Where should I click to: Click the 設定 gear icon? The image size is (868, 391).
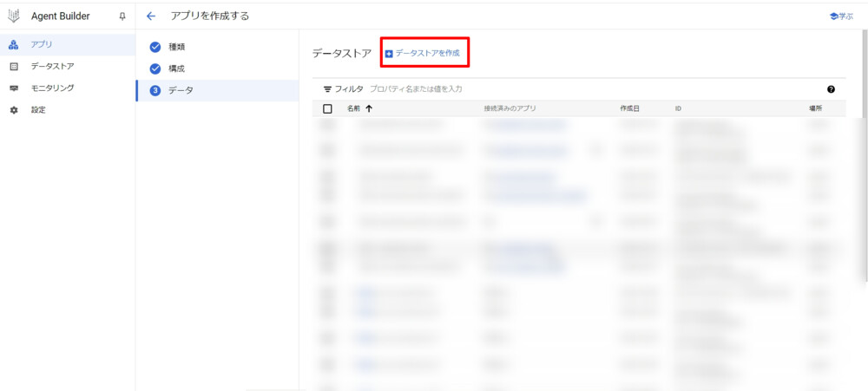click(14, 110)
